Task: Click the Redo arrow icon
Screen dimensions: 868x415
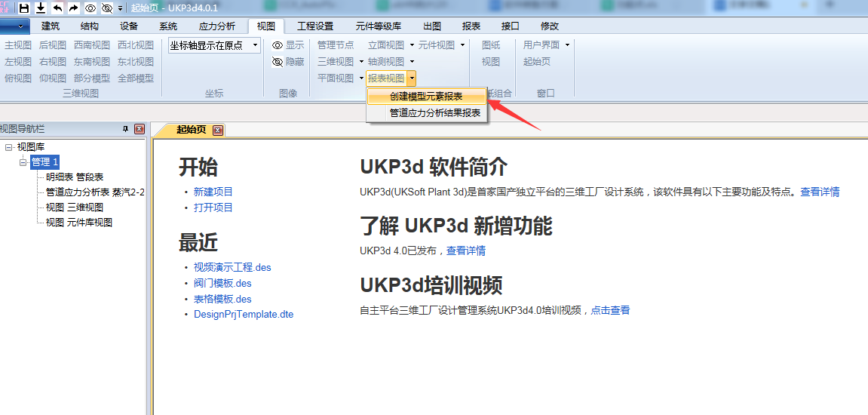Action: click(x=73, y=8)
